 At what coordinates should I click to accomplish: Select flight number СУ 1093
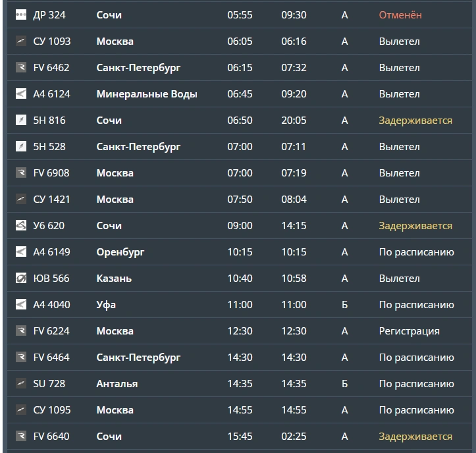pos(52,41)
